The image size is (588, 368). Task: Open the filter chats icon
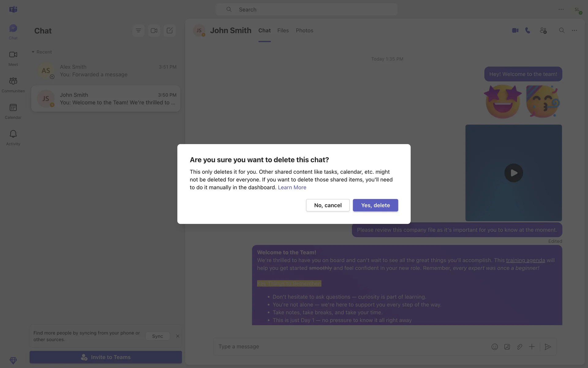coord(138,31)
